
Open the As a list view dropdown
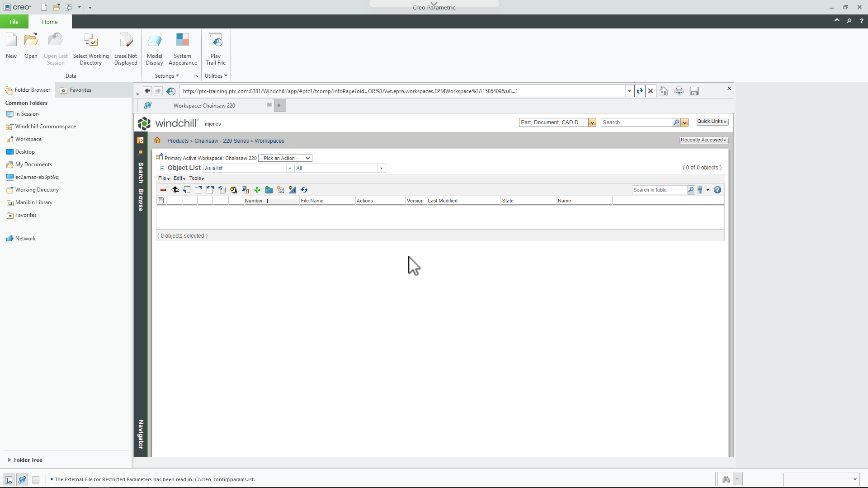point(290,168)
